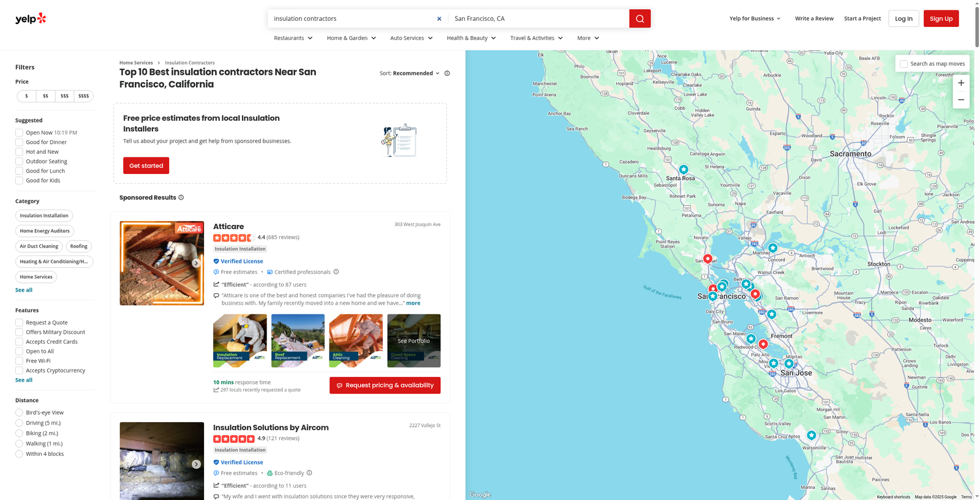The height and width of the screenshot is (500, 980).
Task: Open Yelp for Business dropdown
Action: point(755,18)
